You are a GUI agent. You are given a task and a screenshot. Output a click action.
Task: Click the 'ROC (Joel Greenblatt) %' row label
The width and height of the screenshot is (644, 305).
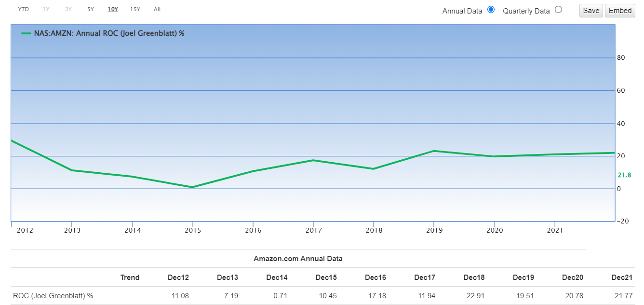point(53,296)
